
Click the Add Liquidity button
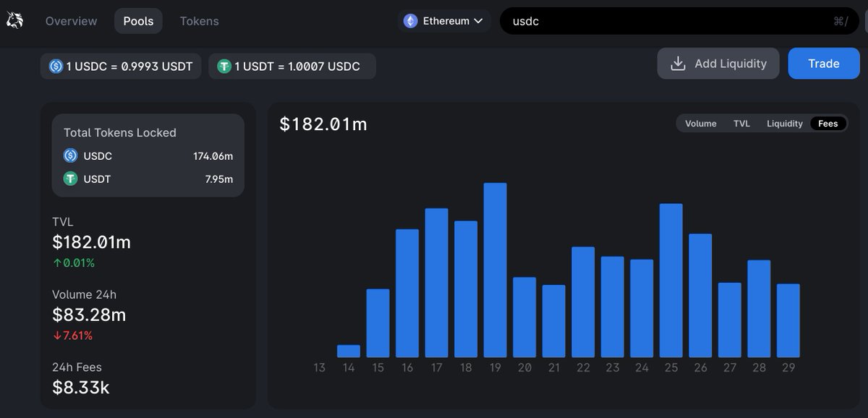[x=718, y=64]
